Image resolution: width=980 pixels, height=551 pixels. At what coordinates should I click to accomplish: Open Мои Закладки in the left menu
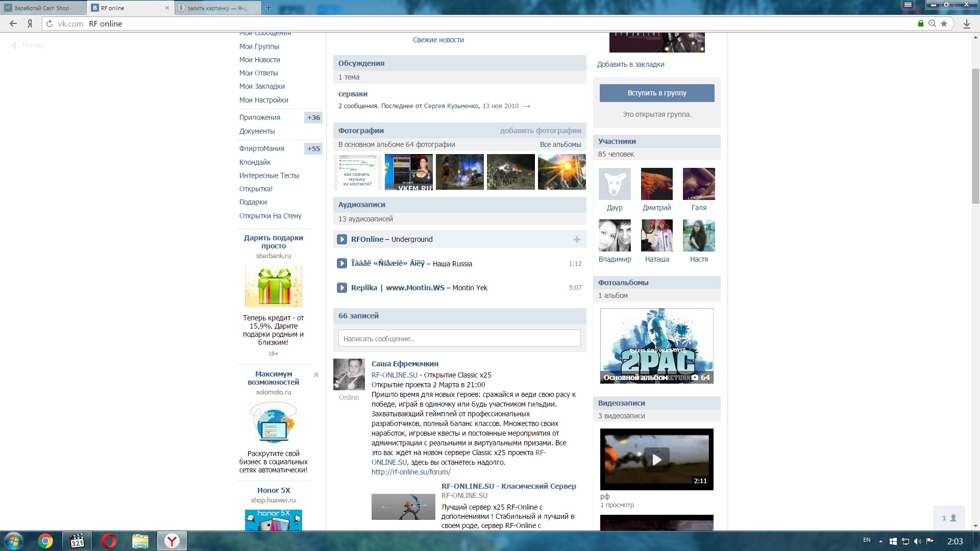coord(262,86)
